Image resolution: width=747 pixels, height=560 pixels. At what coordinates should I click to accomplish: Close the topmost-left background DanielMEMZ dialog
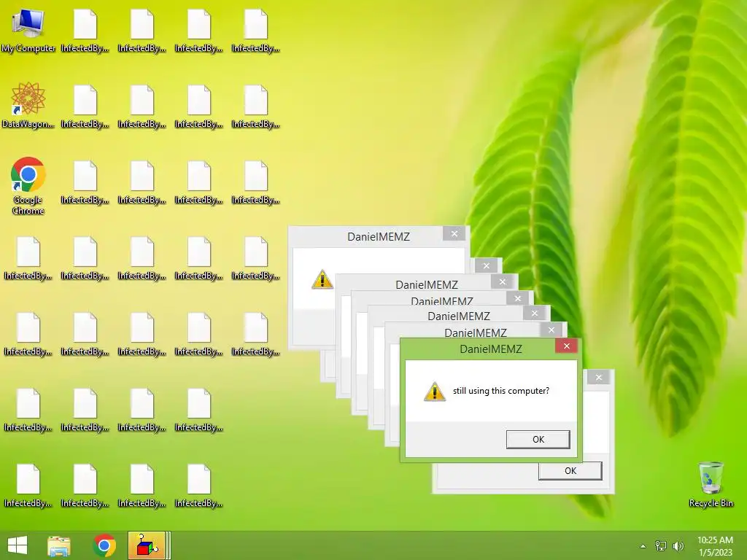tap(454, 234)
